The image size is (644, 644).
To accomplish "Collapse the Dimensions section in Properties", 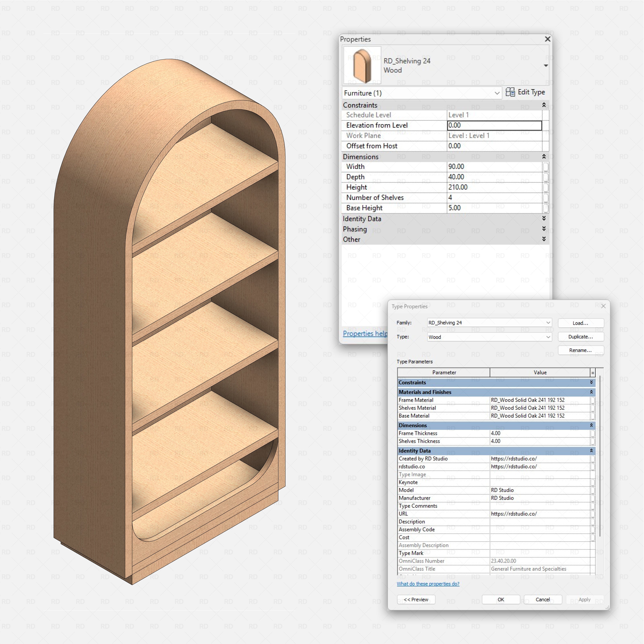I will pos(544,157).
